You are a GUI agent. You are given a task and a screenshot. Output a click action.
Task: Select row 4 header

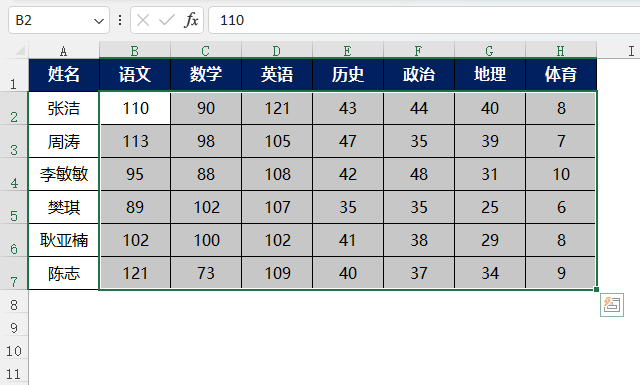(14, 174)
